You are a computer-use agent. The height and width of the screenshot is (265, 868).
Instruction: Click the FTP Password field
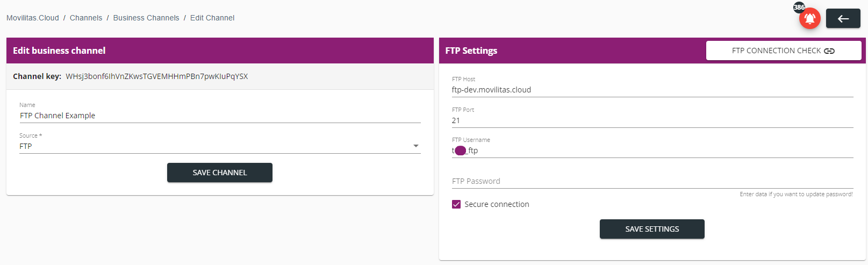pyautogui.click(x=652, y=181)
